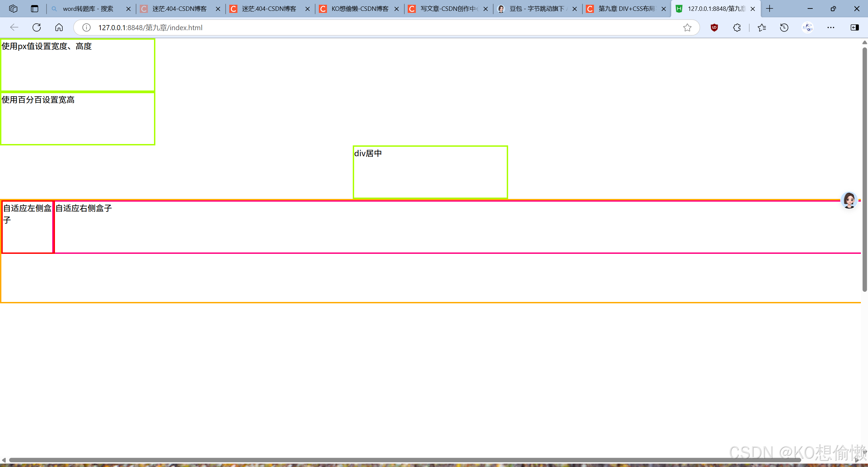This screenshot has height=467, width=868.
Task: Add page to favorites with star icon
Action: click(687, 27)
